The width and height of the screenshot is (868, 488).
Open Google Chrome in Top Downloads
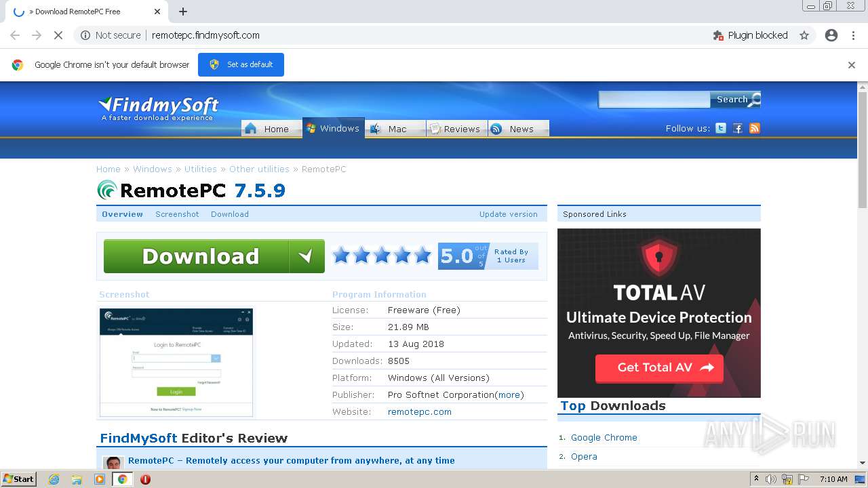604,438
